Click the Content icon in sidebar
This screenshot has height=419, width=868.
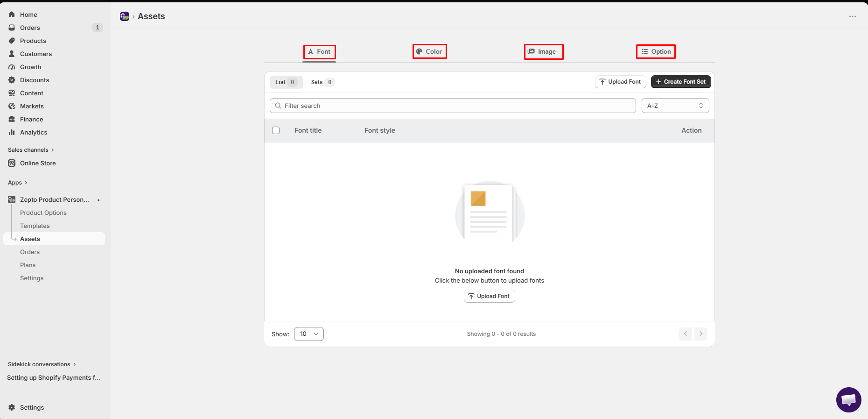(x=12, y=93)
